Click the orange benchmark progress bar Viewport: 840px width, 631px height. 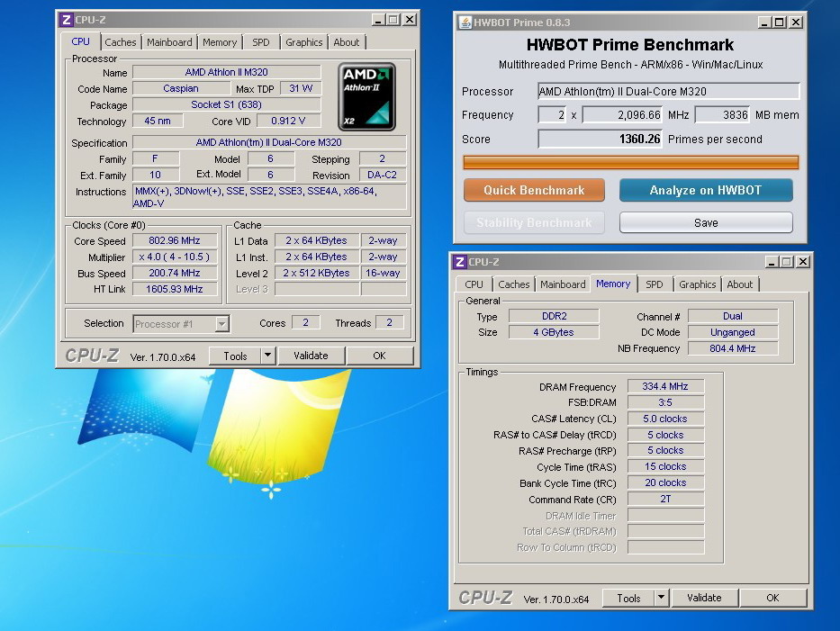tap(630, 162)
